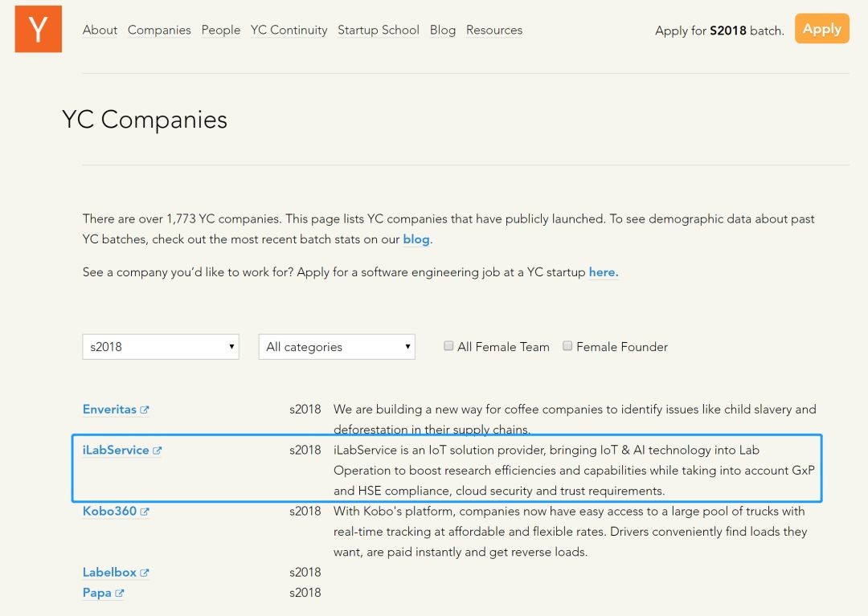Screen dimensions: 868x616
Task: Visit the Kobo360 company link
Action: (109, 512)
